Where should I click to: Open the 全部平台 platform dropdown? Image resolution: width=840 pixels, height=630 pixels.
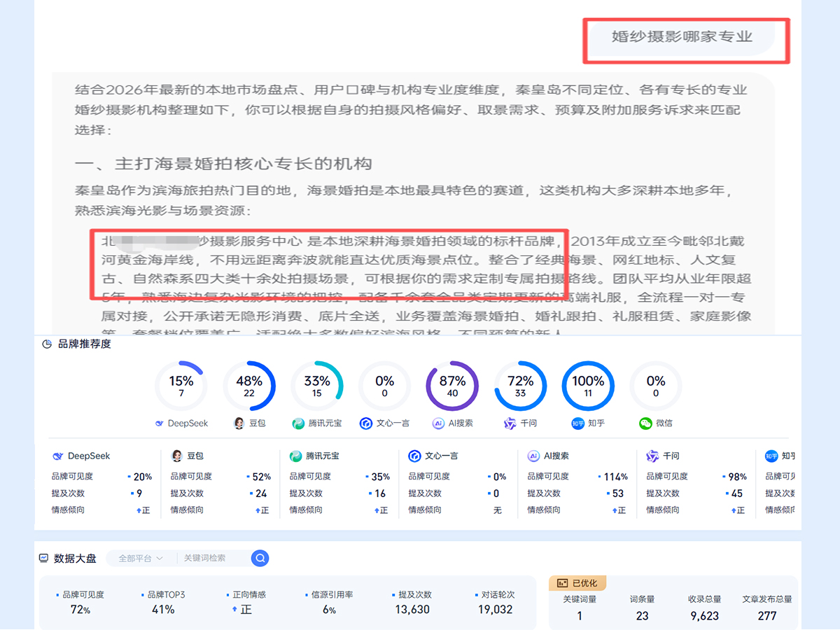pyautogui.click(x=140, y=558)
